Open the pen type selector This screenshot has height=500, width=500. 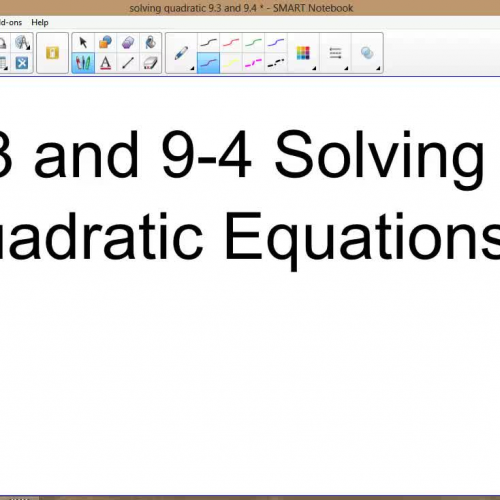181,53
